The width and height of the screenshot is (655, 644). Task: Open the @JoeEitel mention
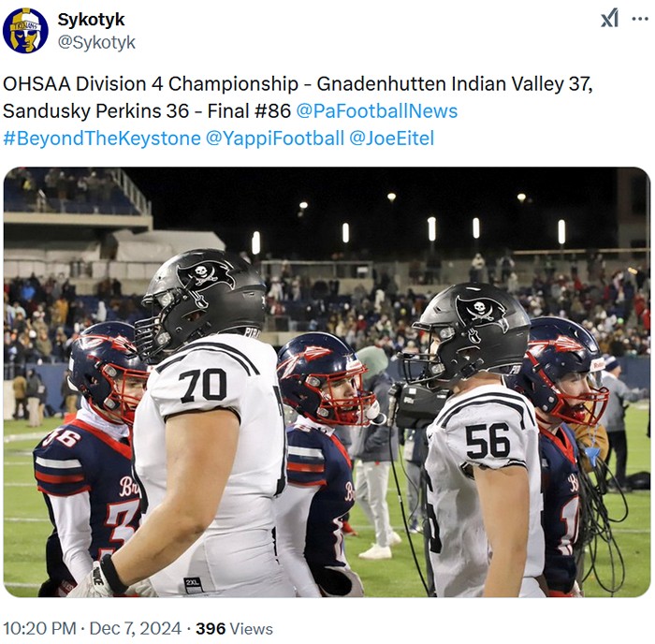click(x=392, y=139)
